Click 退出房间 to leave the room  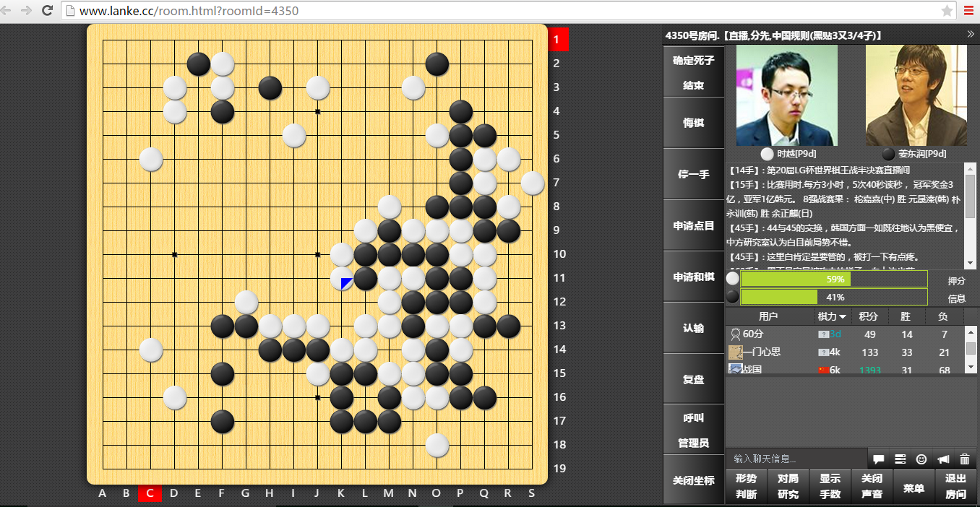[956, 487]
